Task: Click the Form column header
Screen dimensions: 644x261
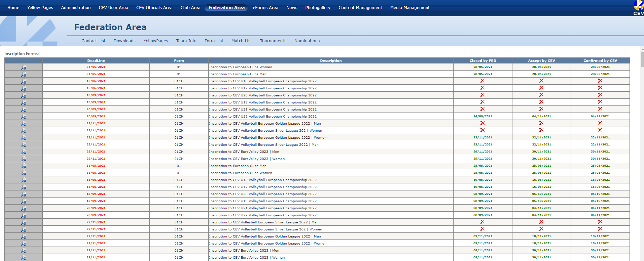Action: (x=179, y=60)
